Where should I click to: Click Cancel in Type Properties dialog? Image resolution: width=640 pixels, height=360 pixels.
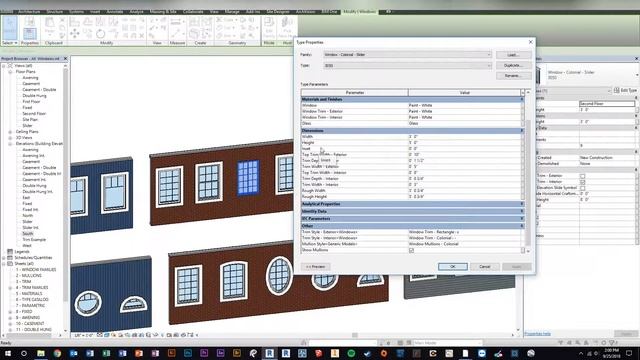[x=484, y=267]
